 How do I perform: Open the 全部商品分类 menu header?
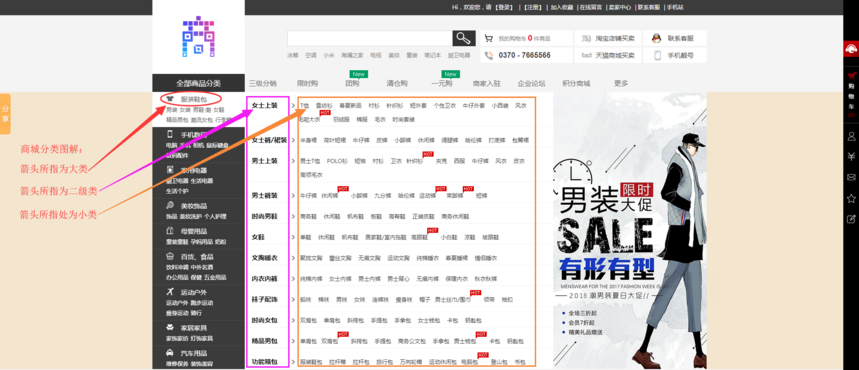(x=198, y=83)
